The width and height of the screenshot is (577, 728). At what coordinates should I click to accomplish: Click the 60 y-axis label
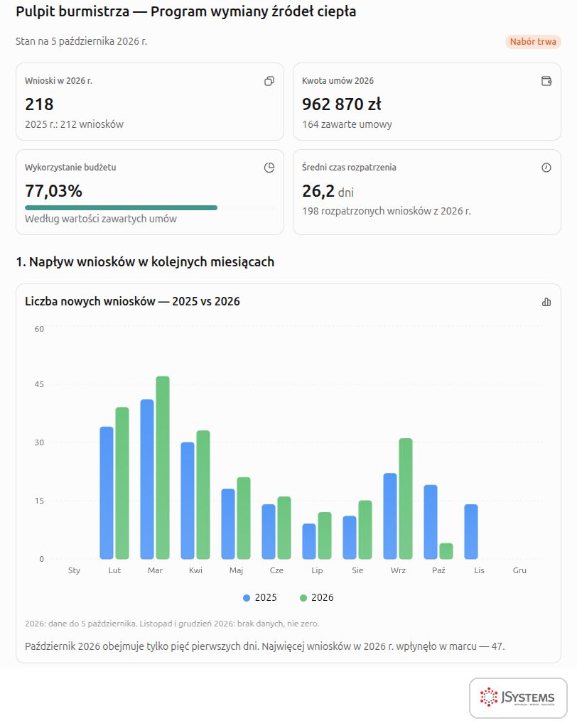click(39, 329)
